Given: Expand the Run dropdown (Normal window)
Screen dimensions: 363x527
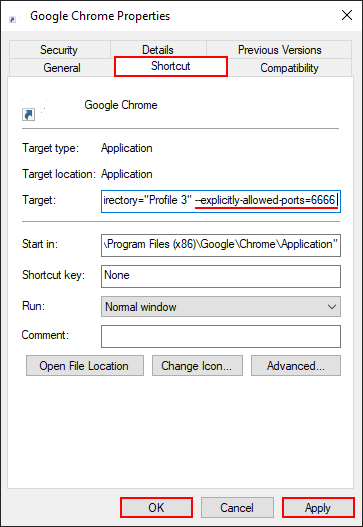Looking at the screenshot, I should [x=221, y=307].
